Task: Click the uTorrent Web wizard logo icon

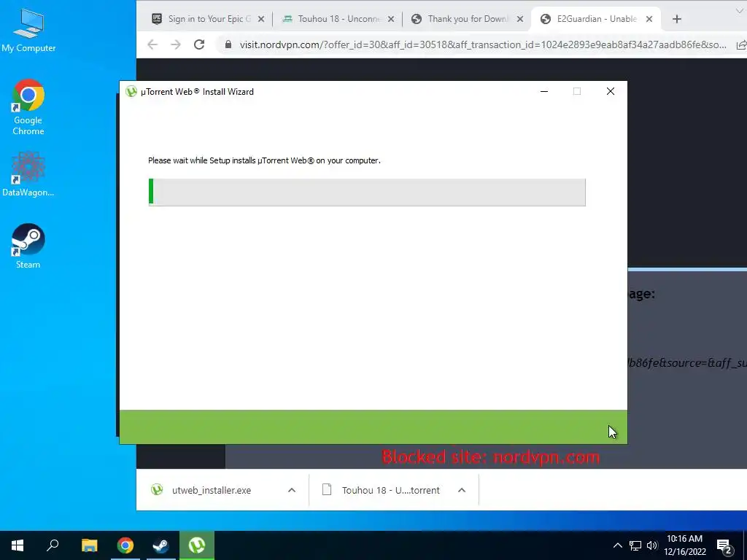Action: point(131,91)
